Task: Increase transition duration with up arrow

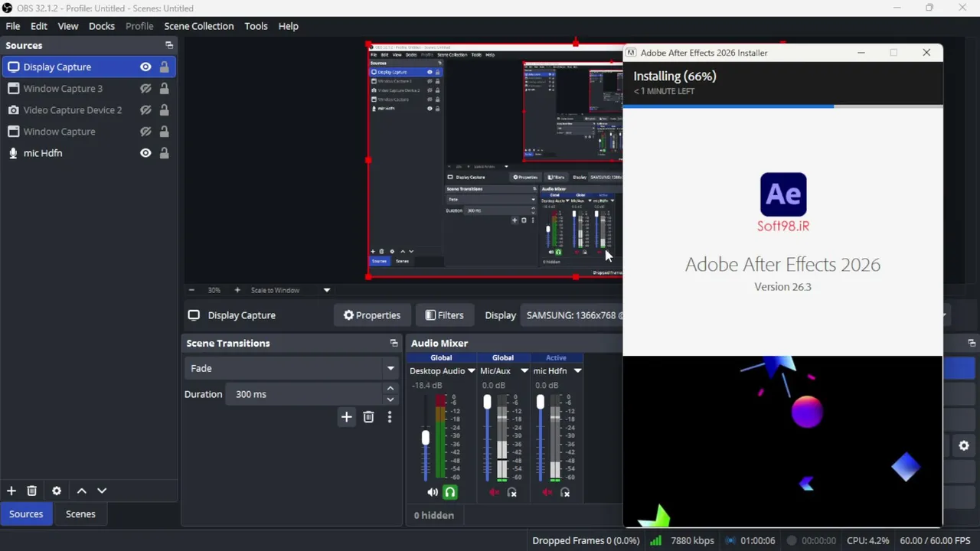Action: [x=390, y=389]
